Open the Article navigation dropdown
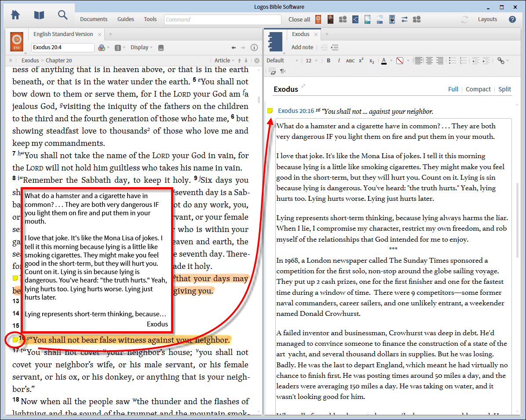Viewport: 526px width, 420px height. (224, 61)
